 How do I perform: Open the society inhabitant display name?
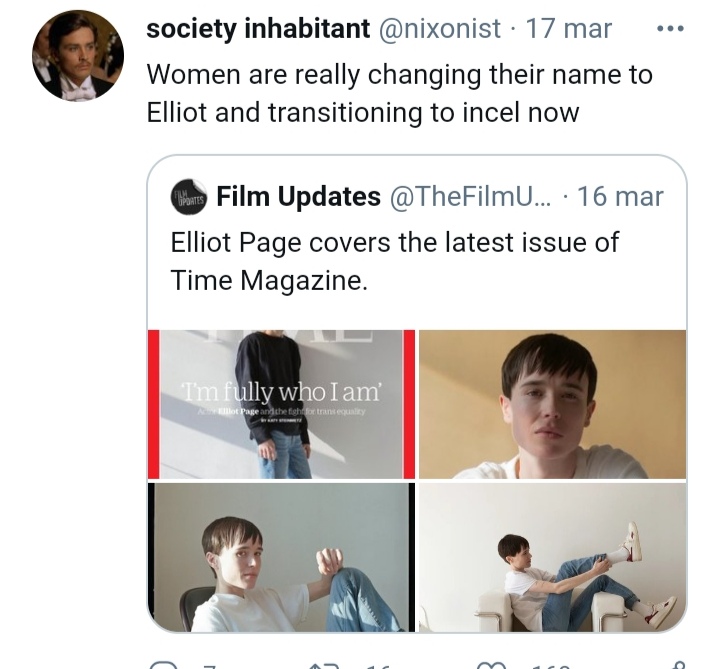pos(258,29)
